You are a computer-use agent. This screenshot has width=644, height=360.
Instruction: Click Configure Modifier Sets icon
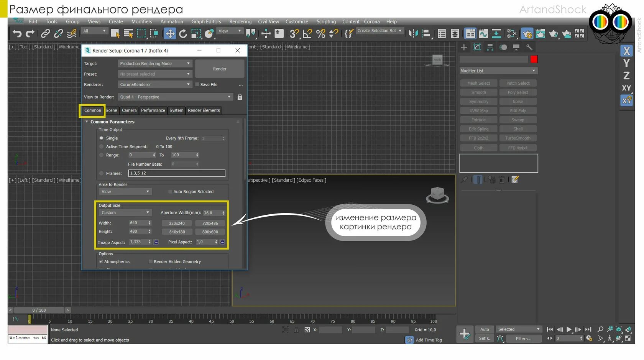coord(515,179)
